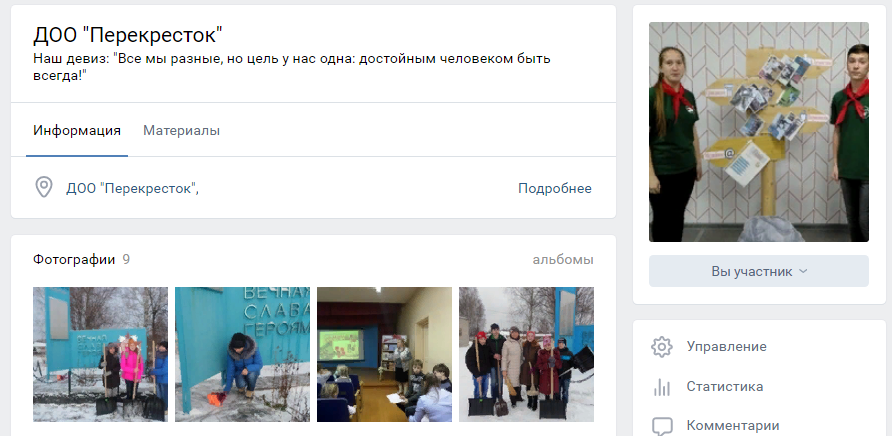Open photo of person kneeling at memorial
The image size is (892, 436).
[x=242, y=354]
